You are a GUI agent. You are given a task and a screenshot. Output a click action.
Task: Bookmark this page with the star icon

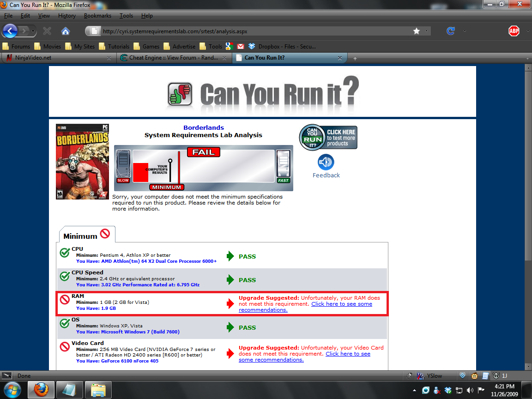coord(417,31)
